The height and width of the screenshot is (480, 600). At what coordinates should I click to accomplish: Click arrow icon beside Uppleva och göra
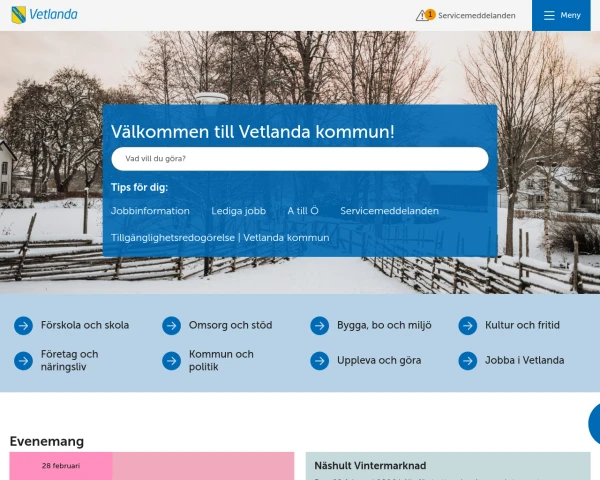coord(320,361)
